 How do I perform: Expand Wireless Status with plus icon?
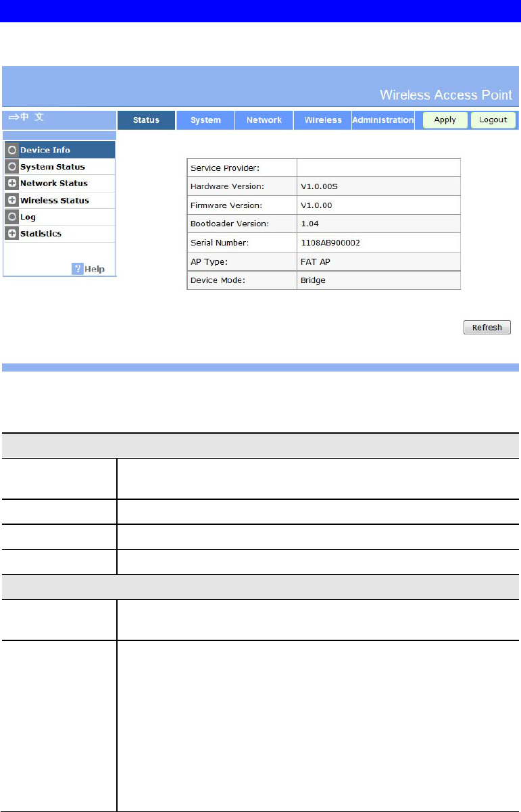(11, 200)
